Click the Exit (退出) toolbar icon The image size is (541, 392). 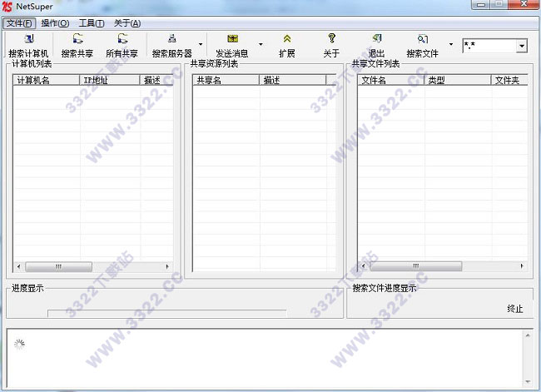pyautogui.click(x=376, y=38)
